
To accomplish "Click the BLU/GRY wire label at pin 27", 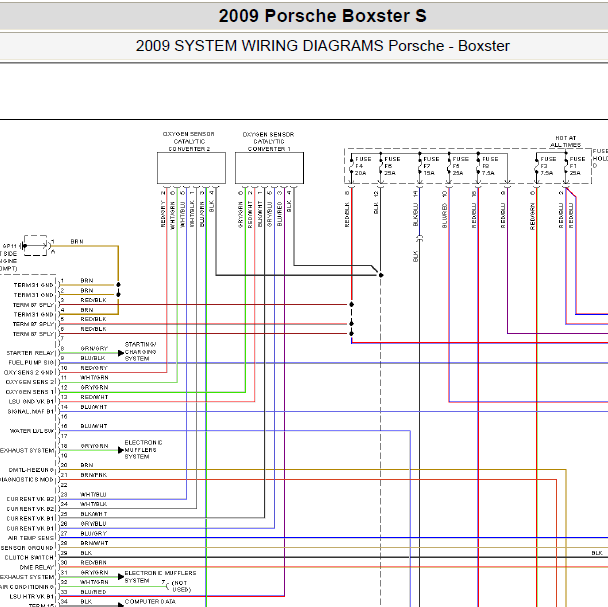I will tap(93, 533).
